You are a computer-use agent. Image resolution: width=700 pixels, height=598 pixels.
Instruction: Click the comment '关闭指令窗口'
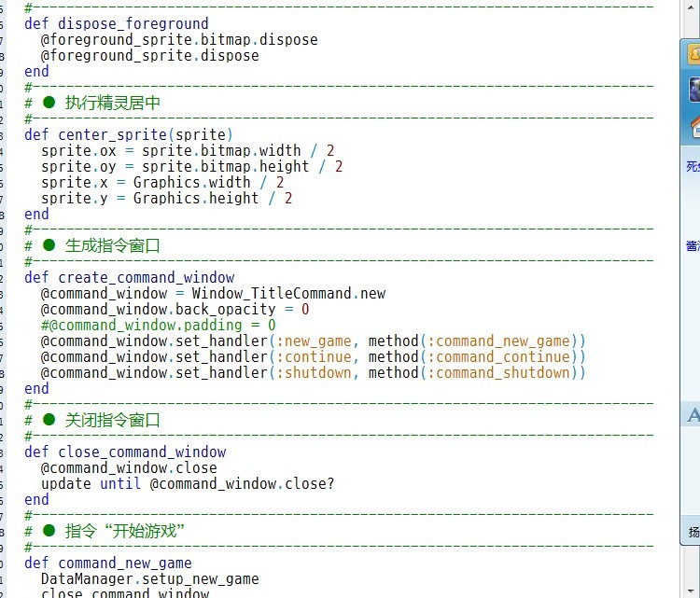(113, 420)
